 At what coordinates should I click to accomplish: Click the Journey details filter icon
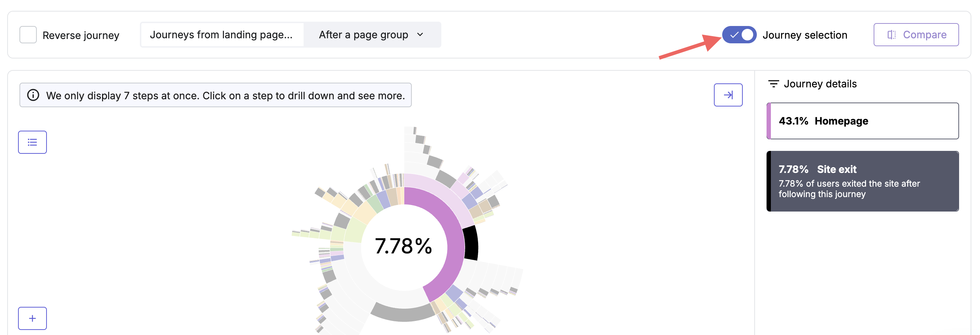tap(773, 84)
